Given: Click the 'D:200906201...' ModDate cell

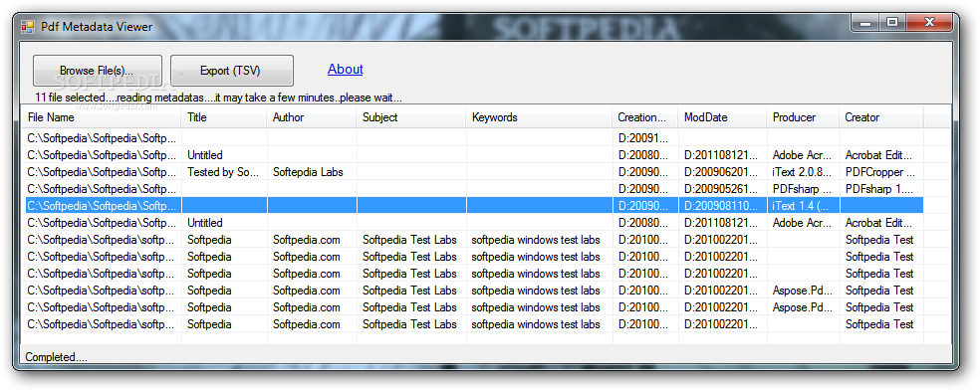Looking at the screenshot, I should (722, 172).
